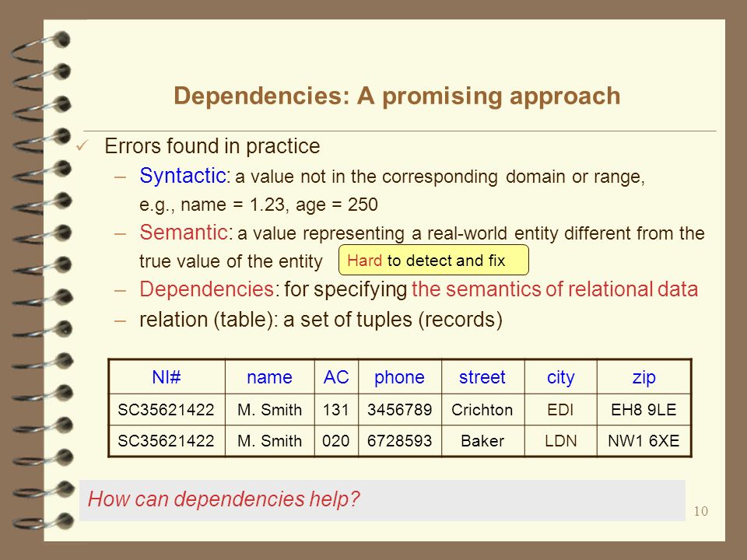Click the street cell 'Baker'
747x560 pixels.
click(x=482, y=441)
